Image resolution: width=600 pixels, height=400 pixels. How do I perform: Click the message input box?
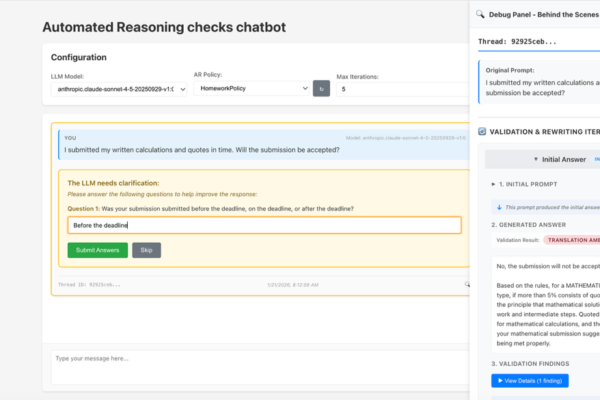click(x=260, y=367)
